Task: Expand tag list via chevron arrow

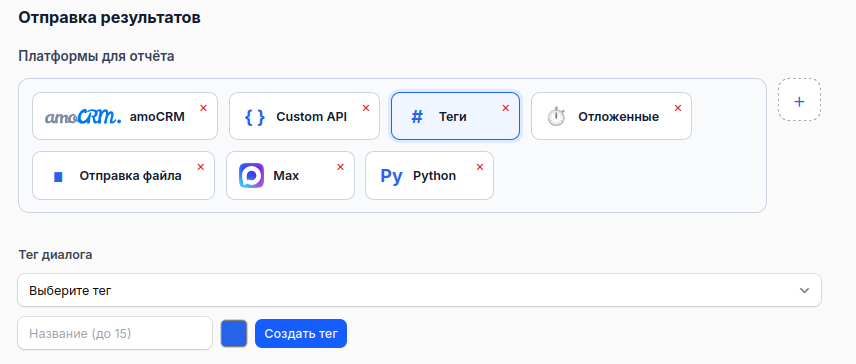Action: tap(804, 290)
